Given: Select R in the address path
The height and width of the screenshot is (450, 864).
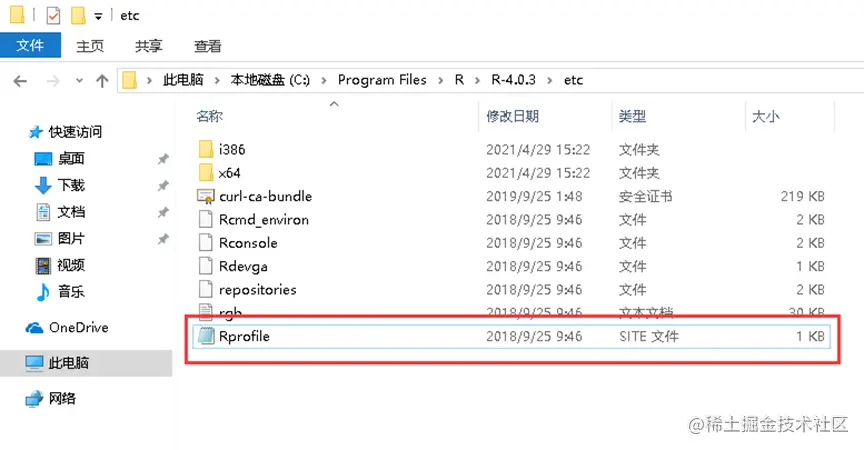Looking at the screenshot, I should click(459, 80).
